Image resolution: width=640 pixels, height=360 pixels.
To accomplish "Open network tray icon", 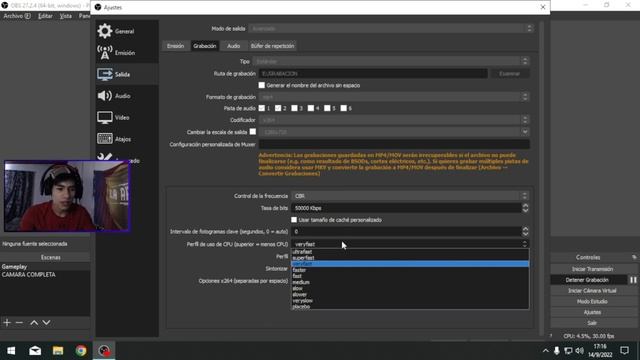I will pyautogui.click(x=568, y=351).
